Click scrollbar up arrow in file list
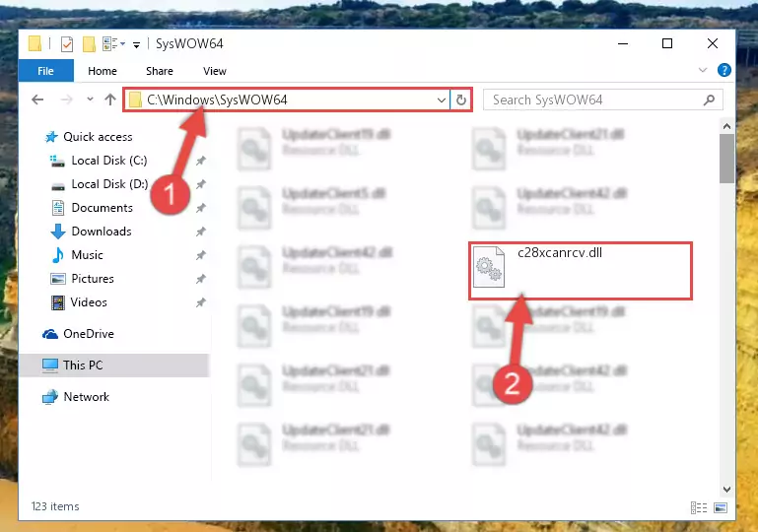The width and height of the screenshot is (758, 532). 726,127
